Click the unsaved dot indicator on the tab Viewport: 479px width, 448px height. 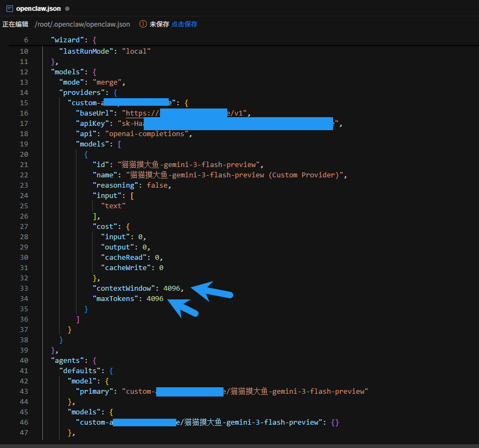coord(67,9)
